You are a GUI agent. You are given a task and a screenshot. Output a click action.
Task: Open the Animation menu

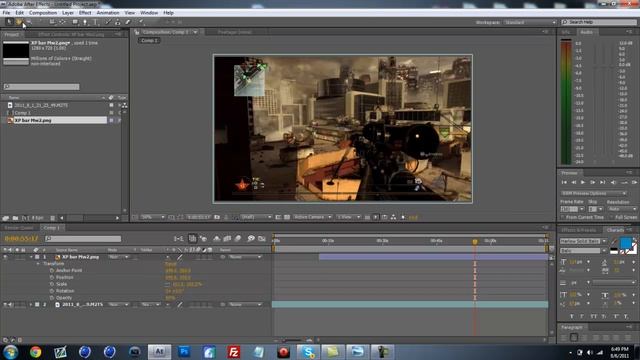[x=108, y=13]
